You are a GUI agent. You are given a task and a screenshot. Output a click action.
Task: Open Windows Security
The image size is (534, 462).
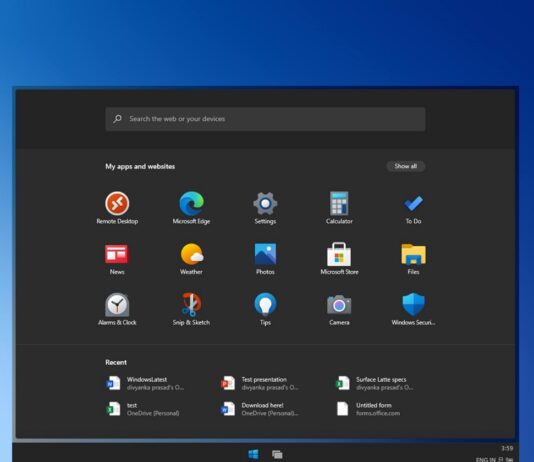[413, 309]
